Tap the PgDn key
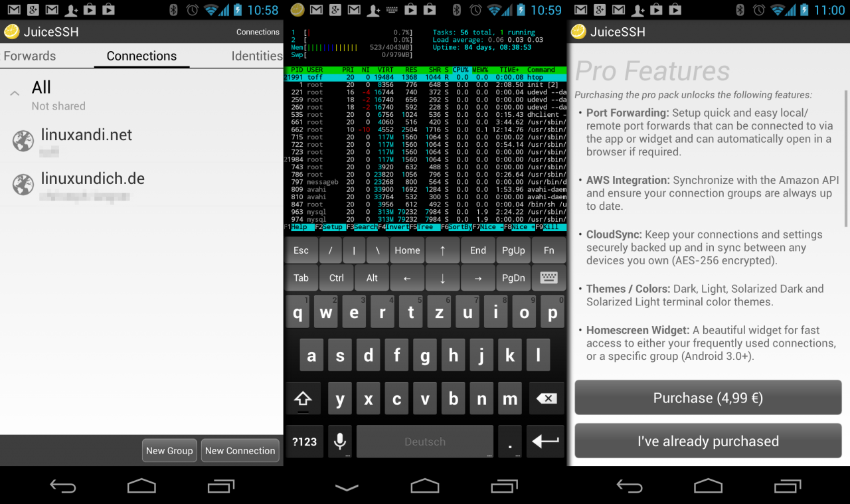 click(x=513, y=278)
